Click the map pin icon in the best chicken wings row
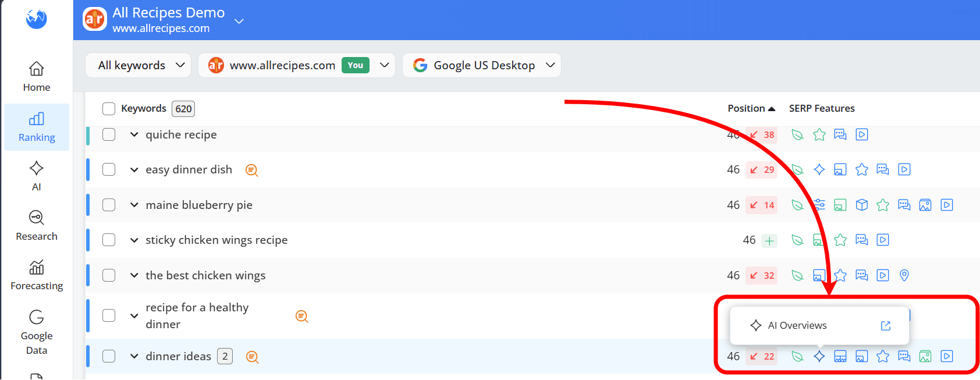This screenshot has height=380, width=980. [904, 275]
